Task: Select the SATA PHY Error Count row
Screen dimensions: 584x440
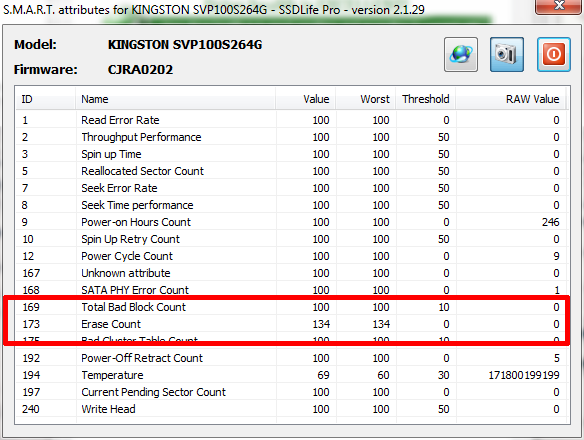Action: click(291, 290)
